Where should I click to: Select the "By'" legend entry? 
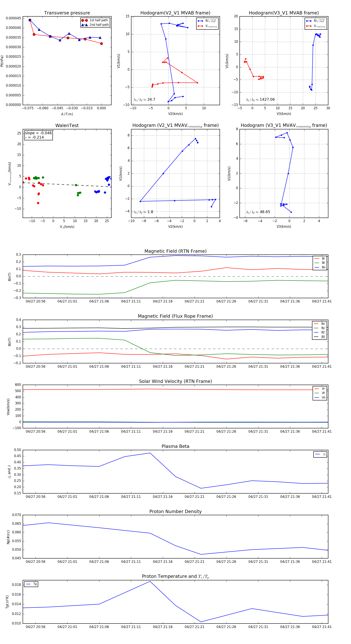click(320, 328)
